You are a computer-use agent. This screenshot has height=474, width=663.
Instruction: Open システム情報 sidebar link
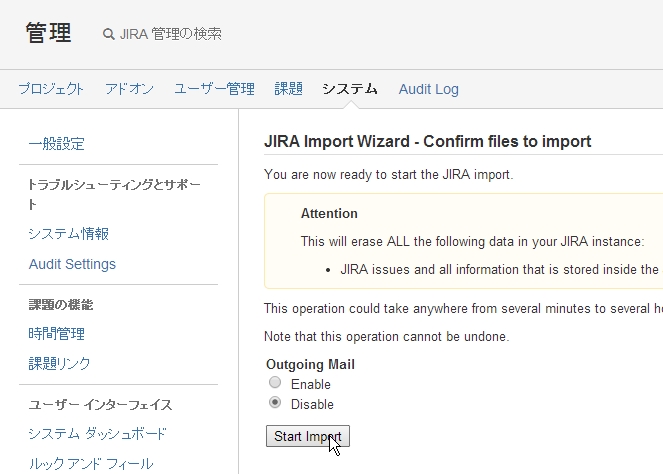click(68, 234)
